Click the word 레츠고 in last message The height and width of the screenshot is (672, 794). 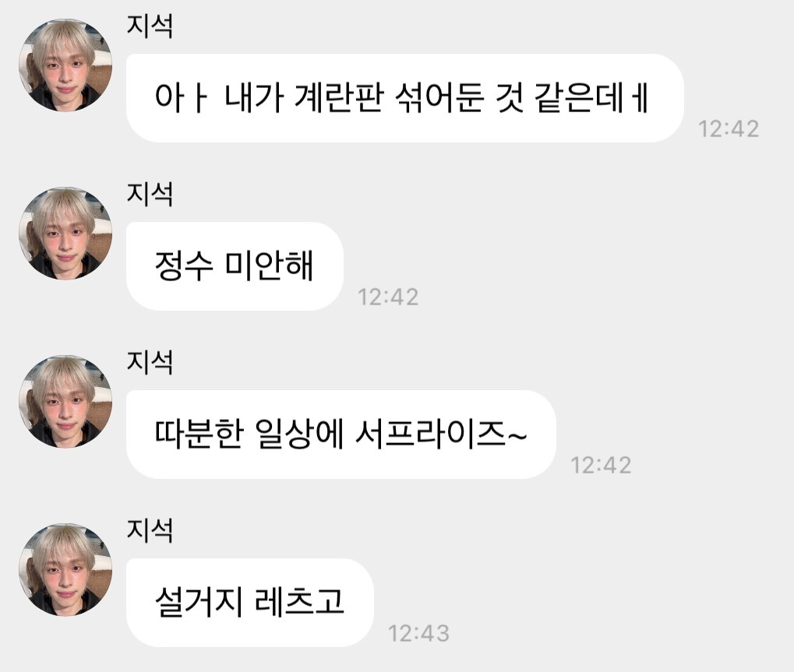pyautogui.click(x=299, y=602)
